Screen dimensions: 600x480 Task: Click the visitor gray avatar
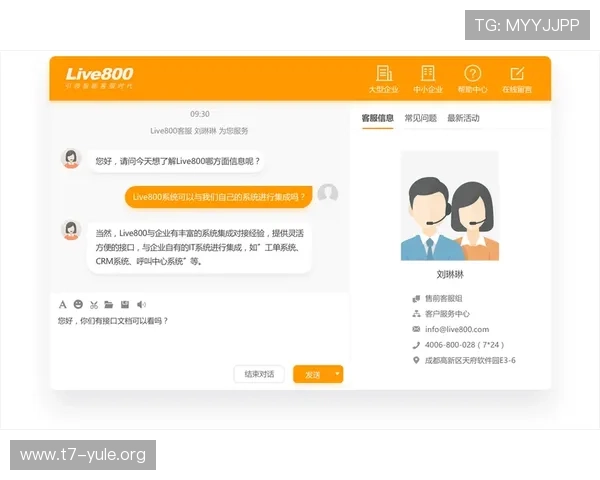pos(328,193)
